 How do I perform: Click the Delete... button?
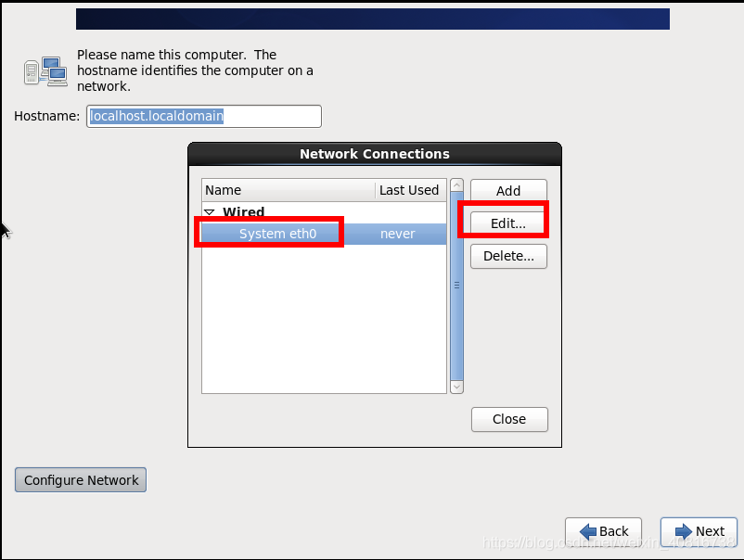[508, 256]
